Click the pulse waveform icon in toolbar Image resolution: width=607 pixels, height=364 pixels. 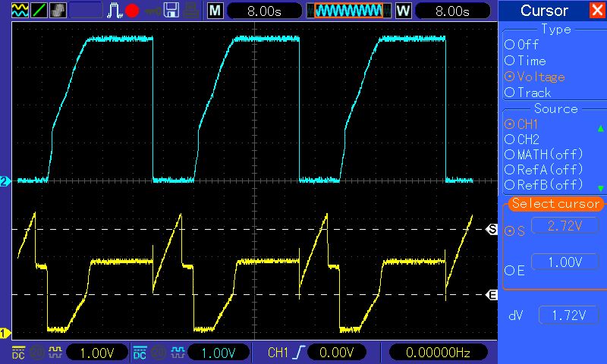pos(114,11)
